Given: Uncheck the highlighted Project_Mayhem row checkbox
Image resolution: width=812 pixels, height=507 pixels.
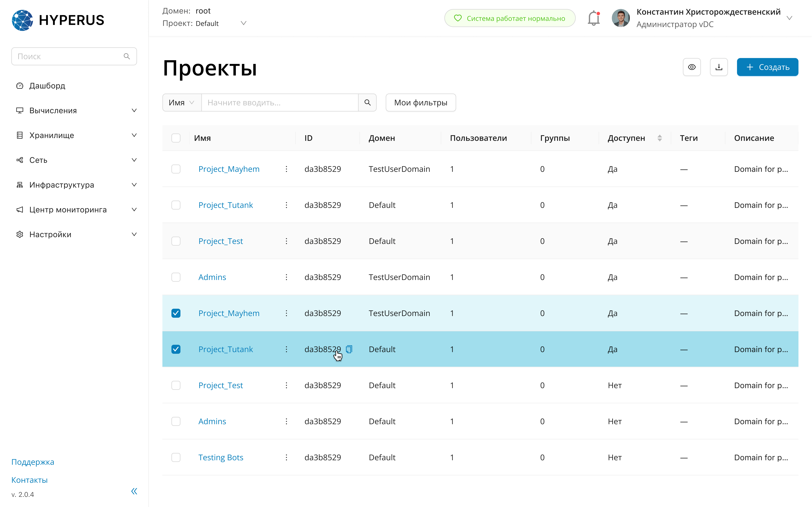Looking at the screenshot, I should click(x=176, y=313).
